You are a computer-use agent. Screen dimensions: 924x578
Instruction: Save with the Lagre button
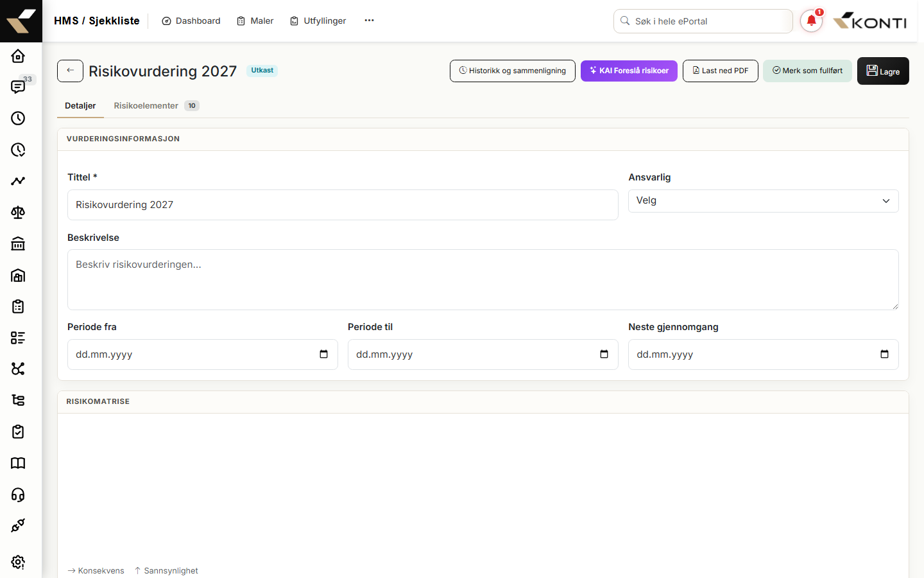(883, 71)
